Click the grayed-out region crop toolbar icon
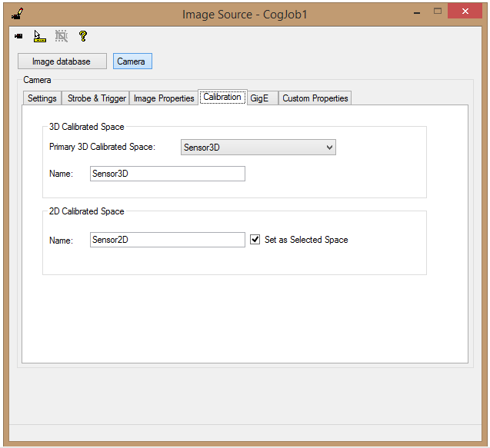Image resolution: width=490 pixels, height=448 pixels. [62, 36]
